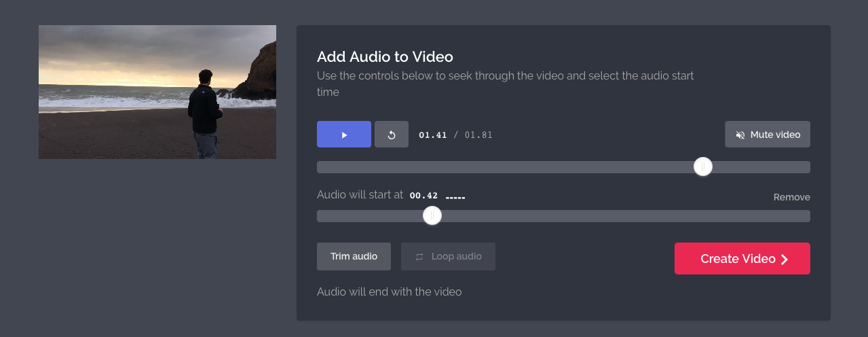Image resolution: width=868 pixels, height=337 pixels.
Task: Click the beach video preview thumbnail
Action: (x=157, y=92)
